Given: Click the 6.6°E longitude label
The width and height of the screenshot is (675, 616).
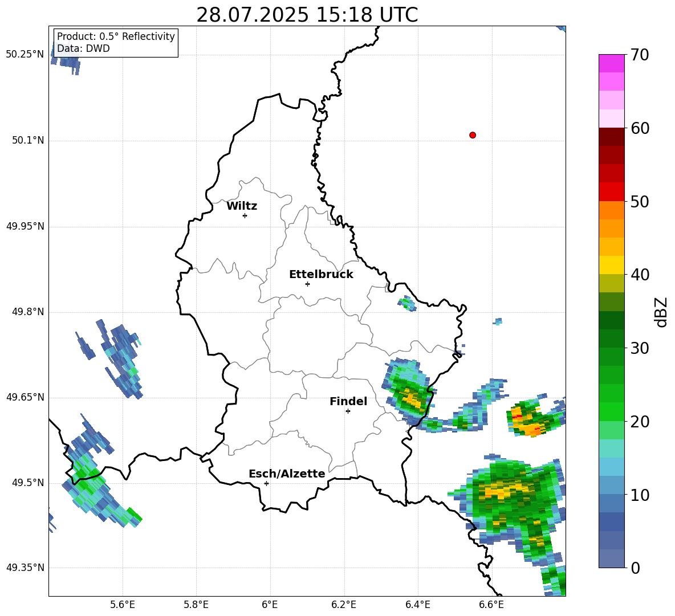Looking at the screenshot, I should coord(491,605).
